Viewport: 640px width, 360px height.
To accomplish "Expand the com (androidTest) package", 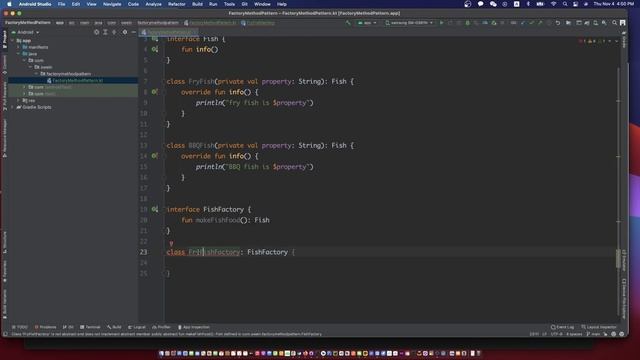I will point(24,87).
